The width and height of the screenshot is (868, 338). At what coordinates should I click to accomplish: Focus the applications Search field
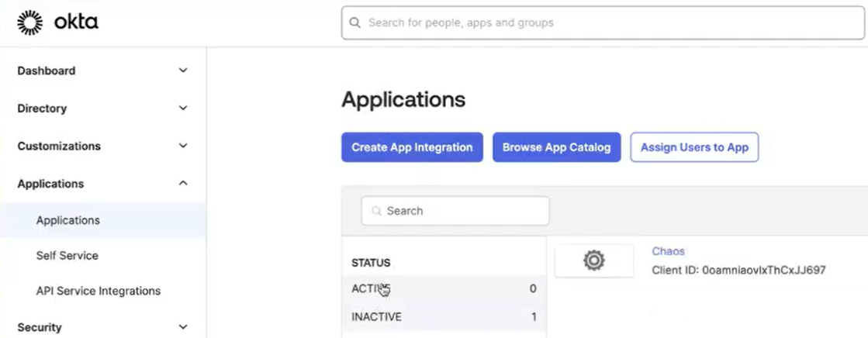455,211
